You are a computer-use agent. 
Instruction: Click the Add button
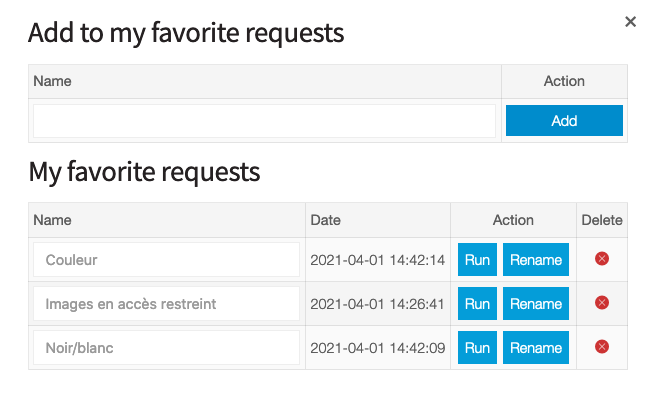click(x=564, y=121)
